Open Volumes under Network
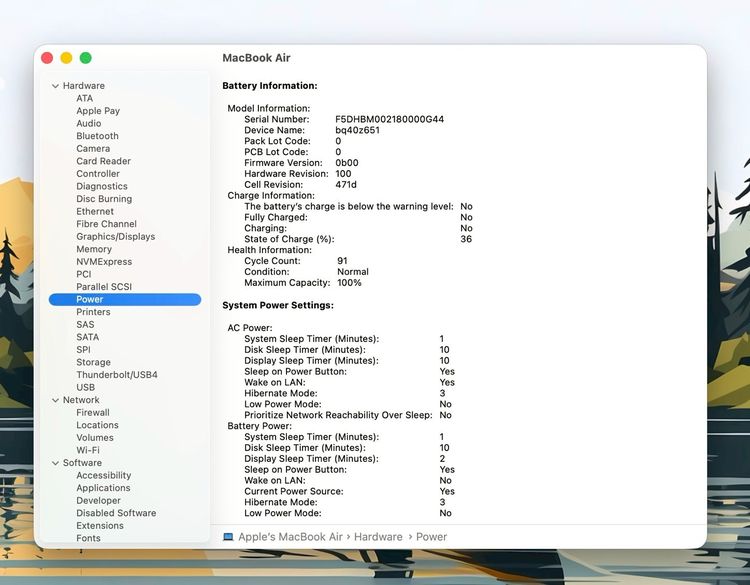 [x=95, y=438]
